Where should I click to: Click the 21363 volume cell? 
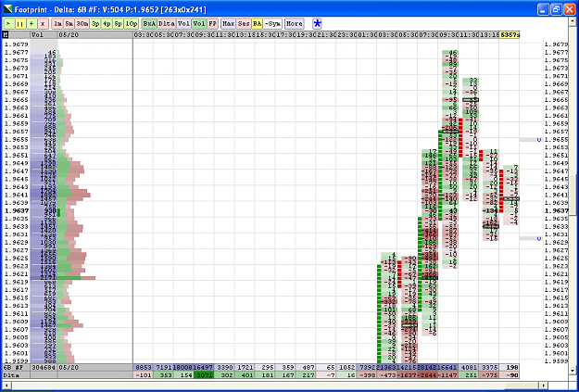[386, 368]
